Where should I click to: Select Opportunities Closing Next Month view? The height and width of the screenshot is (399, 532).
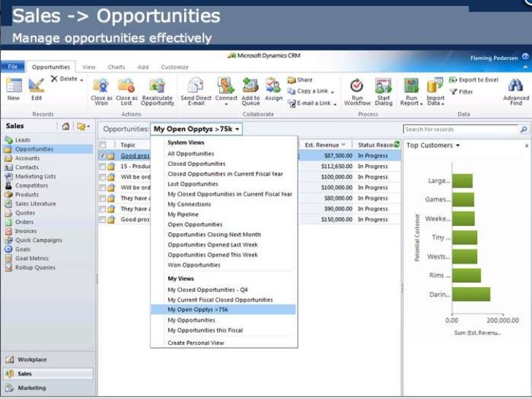click(x=214, y=235)
